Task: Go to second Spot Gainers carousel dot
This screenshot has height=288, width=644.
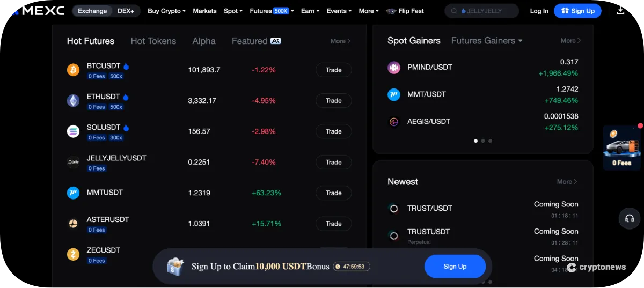Action: point(483,141)
